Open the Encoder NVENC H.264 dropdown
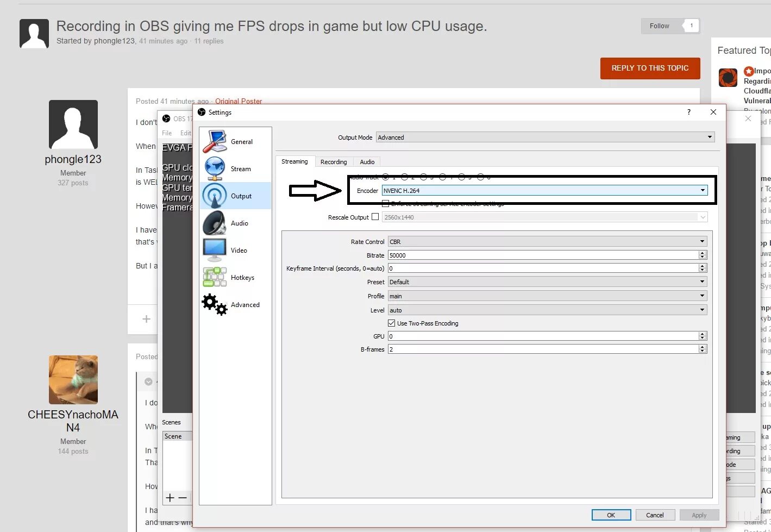The width and height of the screenshot is (771, 532). point(544,191)
